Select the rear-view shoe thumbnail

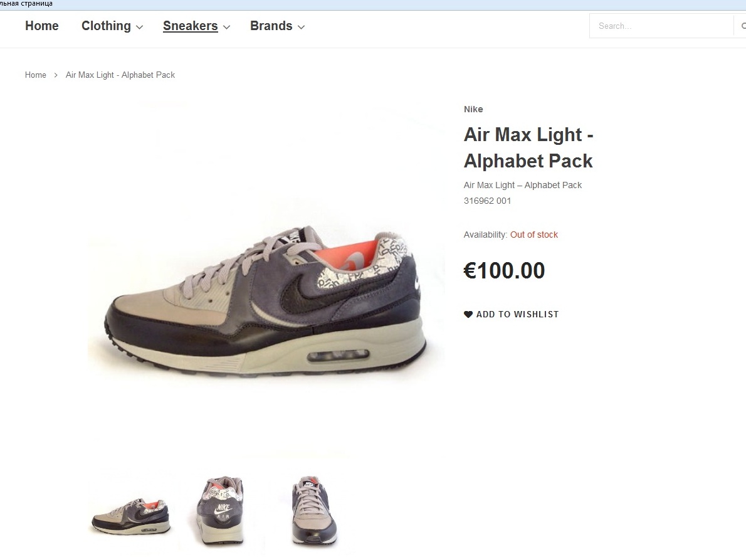tap(220, 510)
